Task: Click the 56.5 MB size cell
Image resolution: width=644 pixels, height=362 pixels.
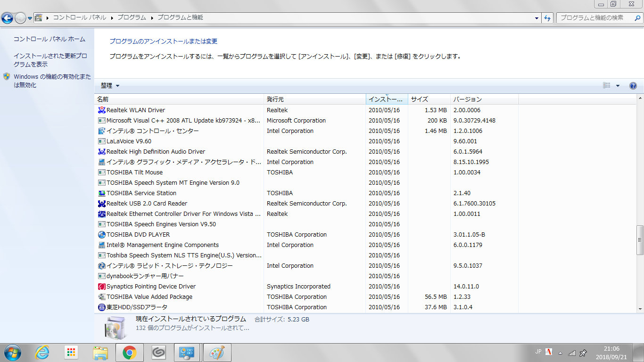Action: 436,297
